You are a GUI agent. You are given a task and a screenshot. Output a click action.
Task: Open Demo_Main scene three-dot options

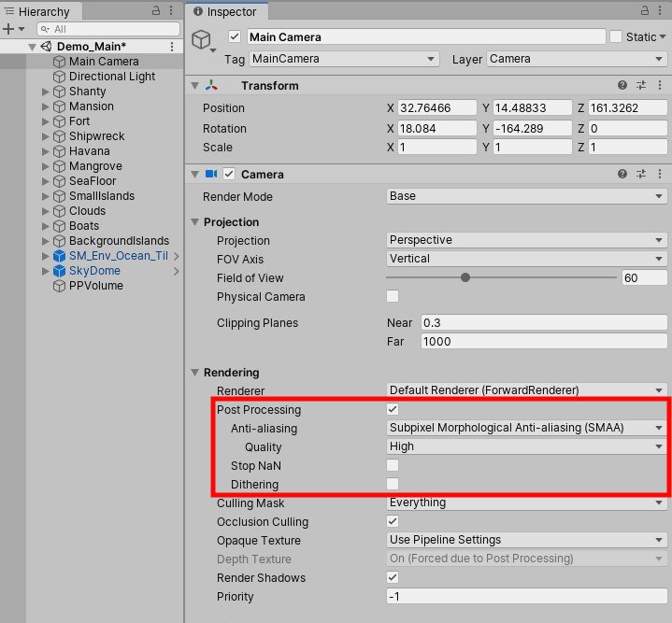click(x=172, y=47)
